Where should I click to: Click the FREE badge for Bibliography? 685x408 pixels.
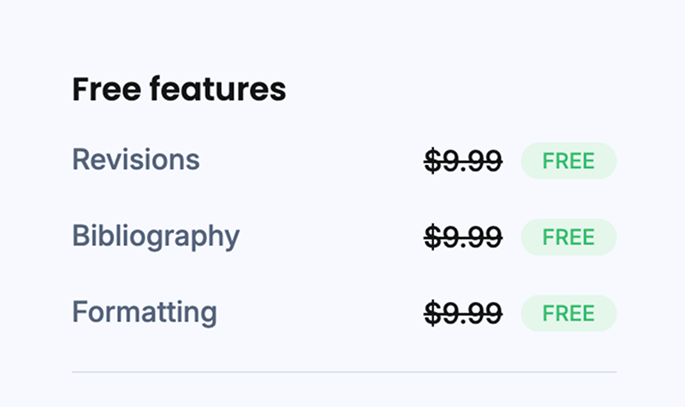(568, 237)
